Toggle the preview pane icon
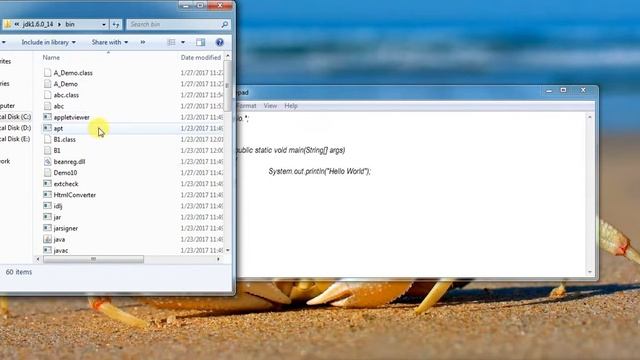 200,42
